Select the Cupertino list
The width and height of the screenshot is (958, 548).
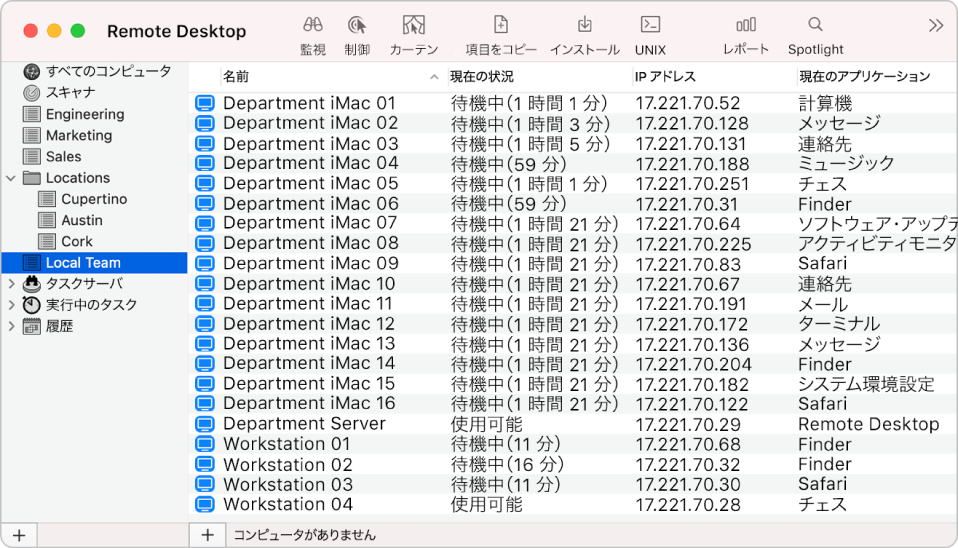click(x=94, y=200)
